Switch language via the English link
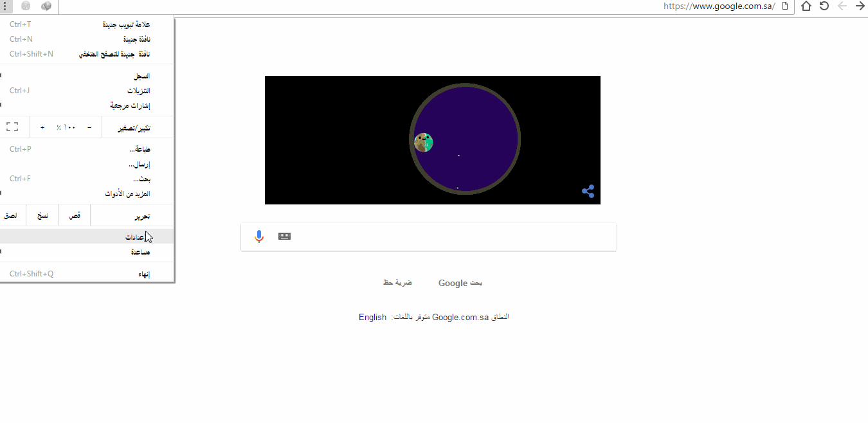The image size is (868, 423). [372, 317]
